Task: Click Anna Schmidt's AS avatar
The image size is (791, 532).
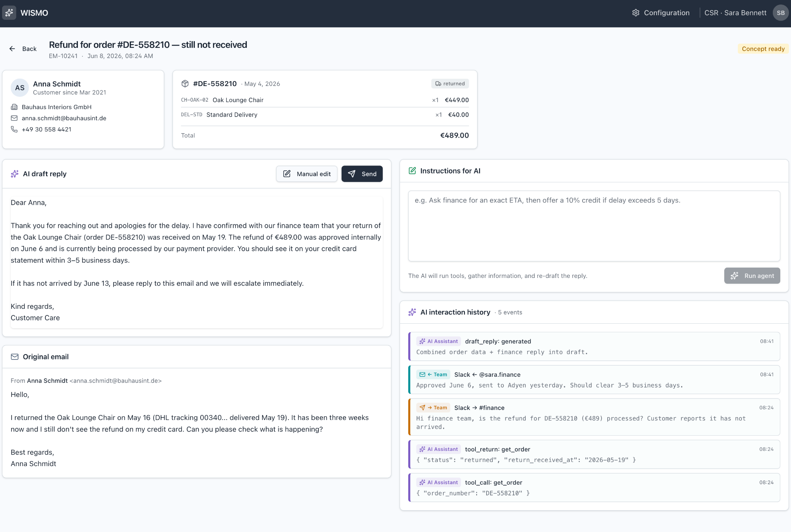Action: [x=20, y=88]
